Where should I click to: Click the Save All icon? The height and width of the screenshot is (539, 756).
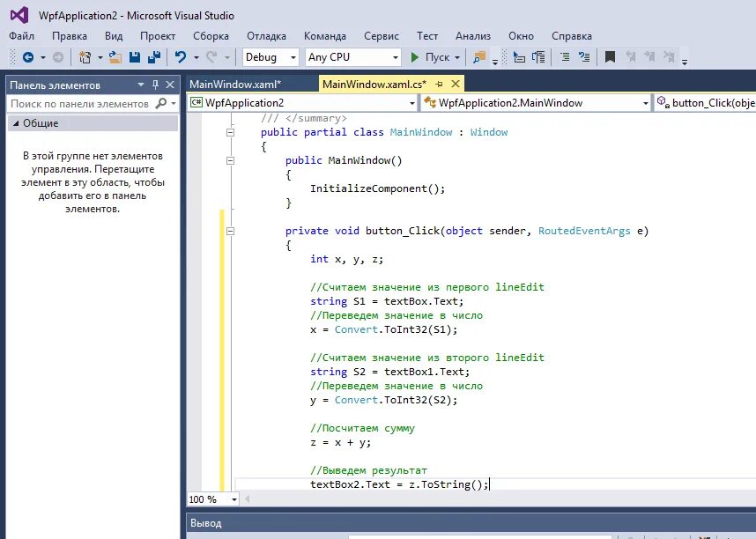[154, 57]
